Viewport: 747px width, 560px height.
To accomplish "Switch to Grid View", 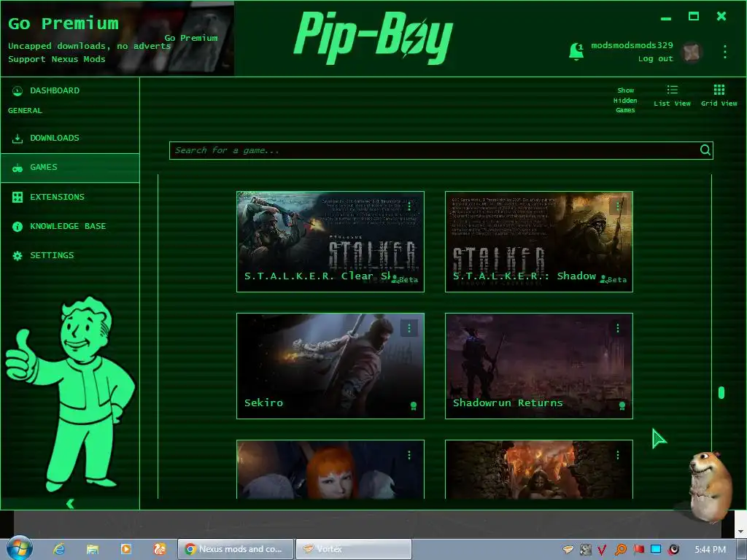I will (719, 96).
